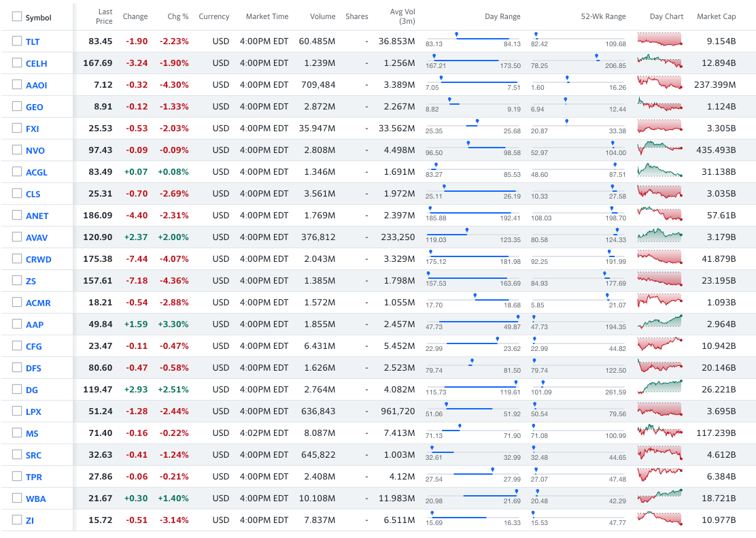756x538 pixels.
Task: Click the Day Chart column header
Action: click(666, 16)
